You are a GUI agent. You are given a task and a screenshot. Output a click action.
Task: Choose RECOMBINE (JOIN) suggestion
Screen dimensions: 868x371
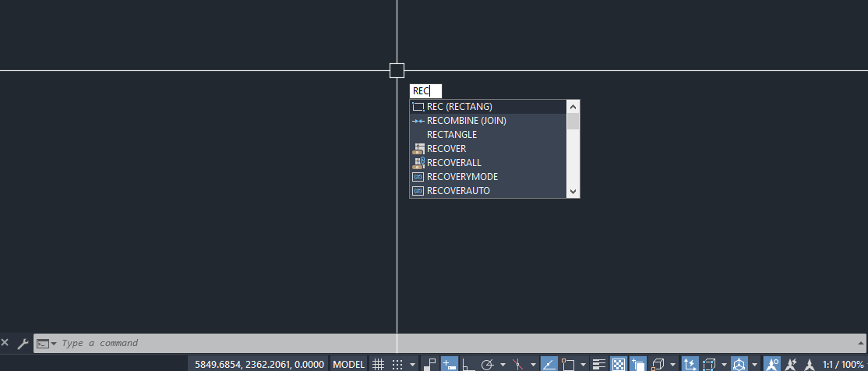489,120
